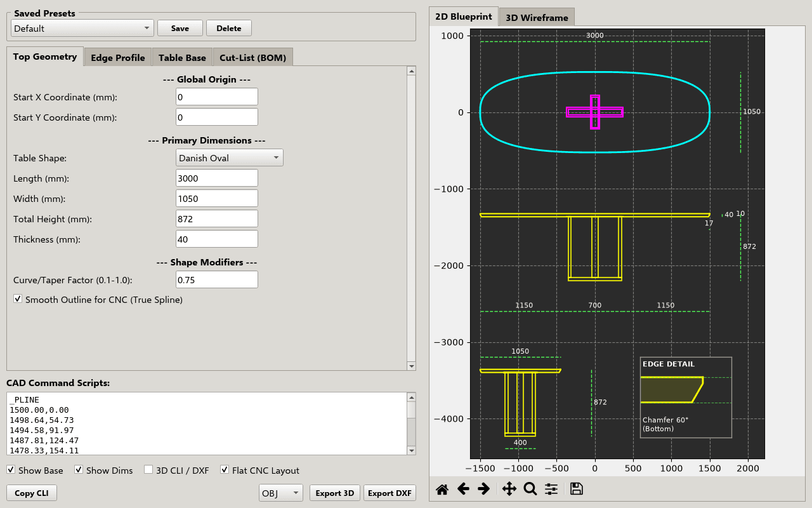Image resolution: width=812 pixels, height=508 pixels.
Task: Click the Thickness (mm) input field
Action: click(217, 239)
